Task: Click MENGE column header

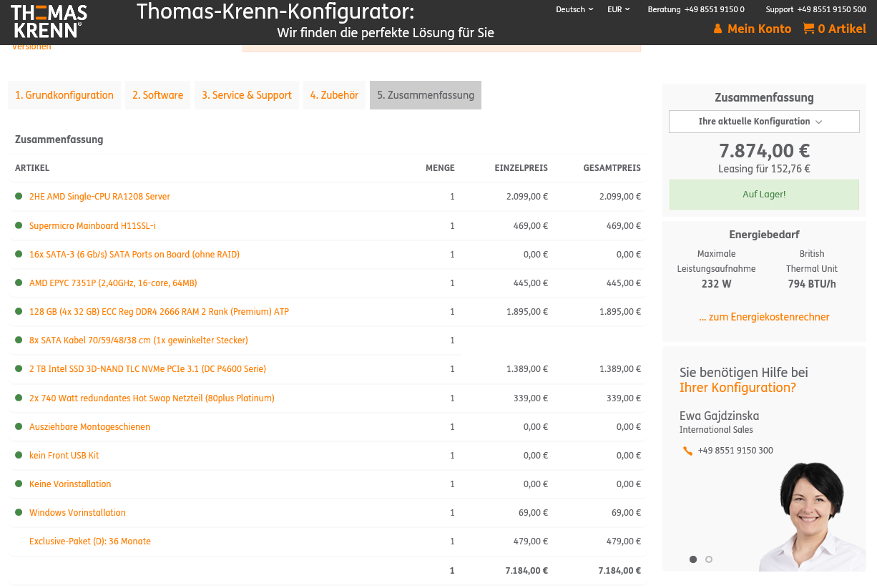Action: click(440, 168)
